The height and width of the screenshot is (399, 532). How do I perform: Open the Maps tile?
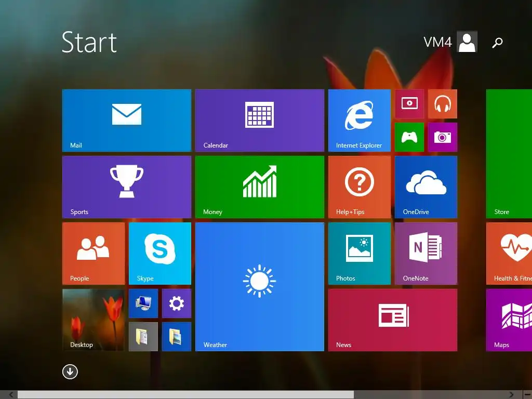click(509, 320)
